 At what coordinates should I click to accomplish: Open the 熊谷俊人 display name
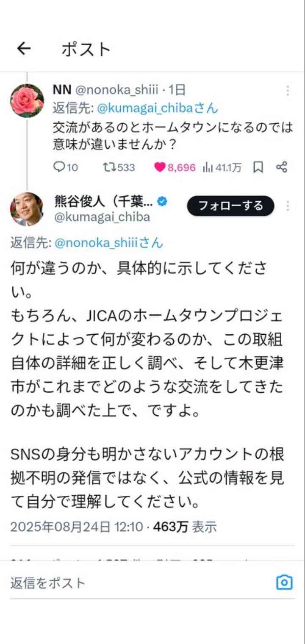[105, 201]
